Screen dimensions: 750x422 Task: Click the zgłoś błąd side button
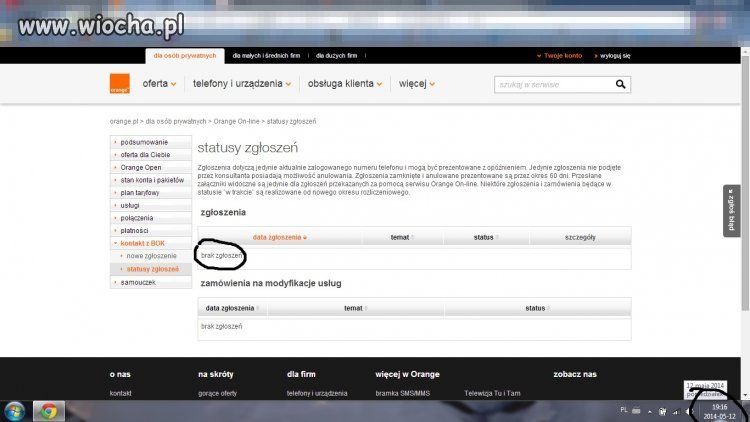point(731,211)
